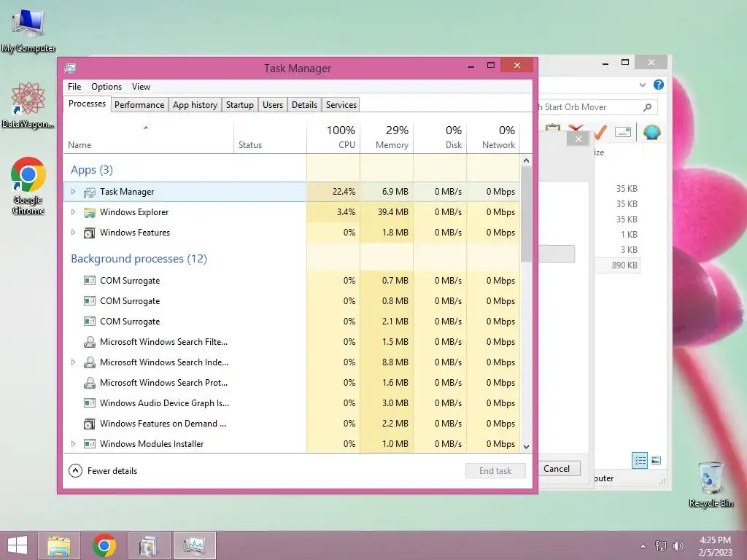The width and height of the screenshot is (747, 560).
Task: Launch Chrome from the taskbar
Action: 104,545
